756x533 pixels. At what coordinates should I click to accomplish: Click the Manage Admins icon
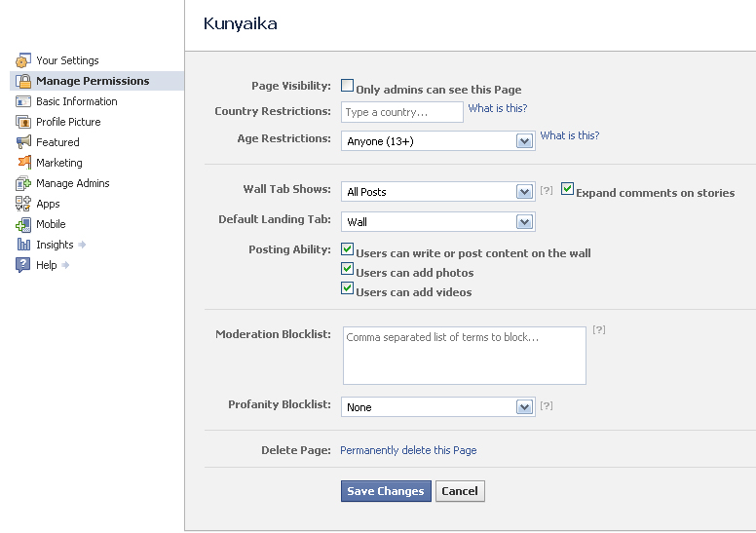pos(23,183)
